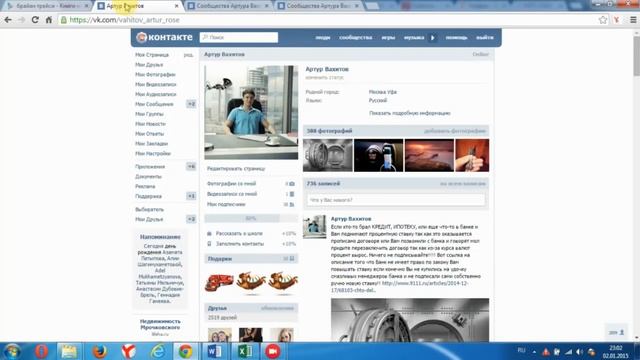Open Yandex Browser from the taskbar

tap(129, 351)
